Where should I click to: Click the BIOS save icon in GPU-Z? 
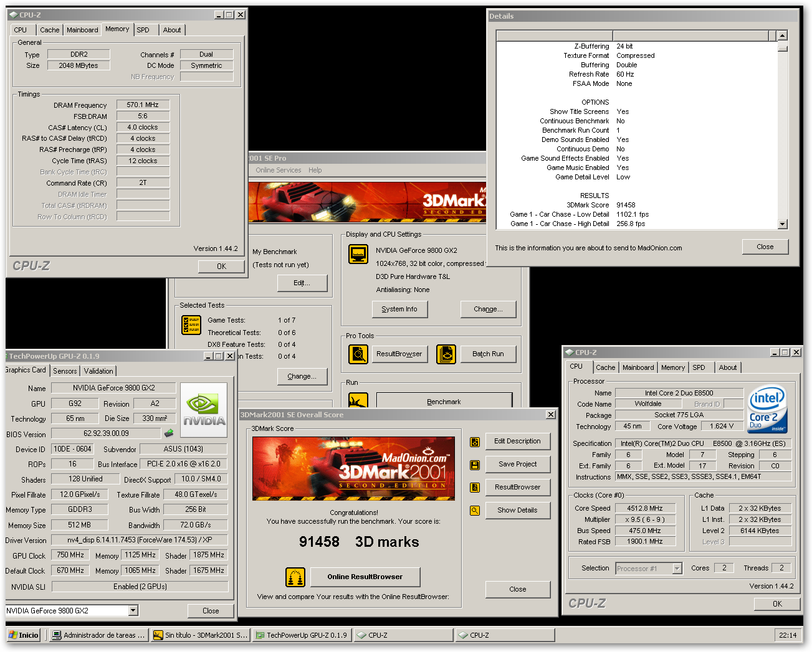(168, 433)
